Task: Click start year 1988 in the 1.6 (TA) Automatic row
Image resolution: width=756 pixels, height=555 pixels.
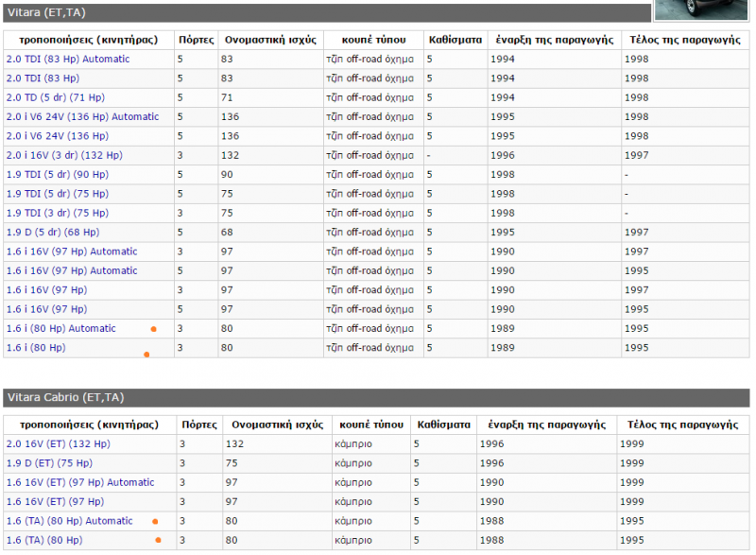Action: click(491, 522)
